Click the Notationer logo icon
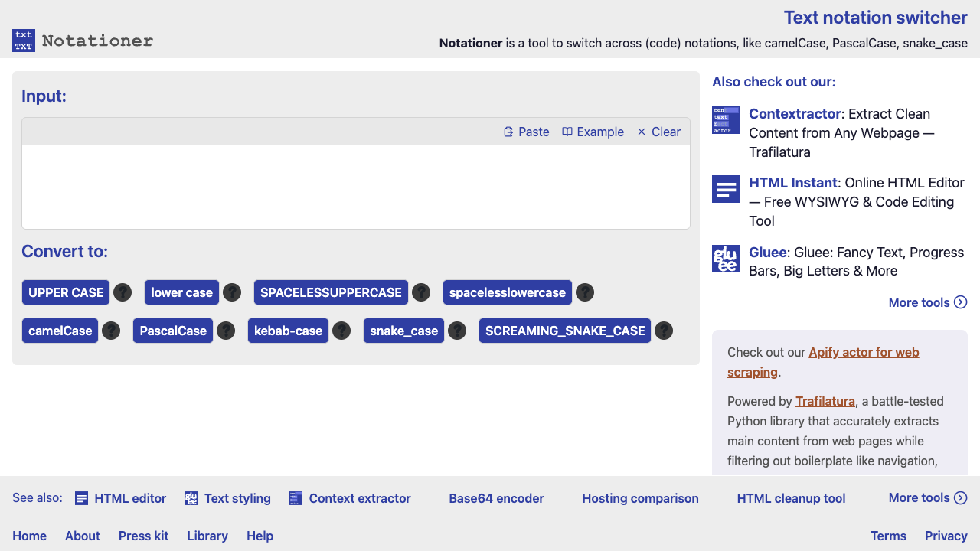 point(24,41)
